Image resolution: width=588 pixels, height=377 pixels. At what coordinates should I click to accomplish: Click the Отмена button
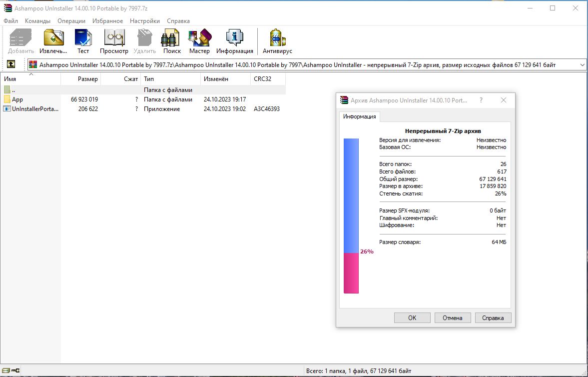pos(452,317)
